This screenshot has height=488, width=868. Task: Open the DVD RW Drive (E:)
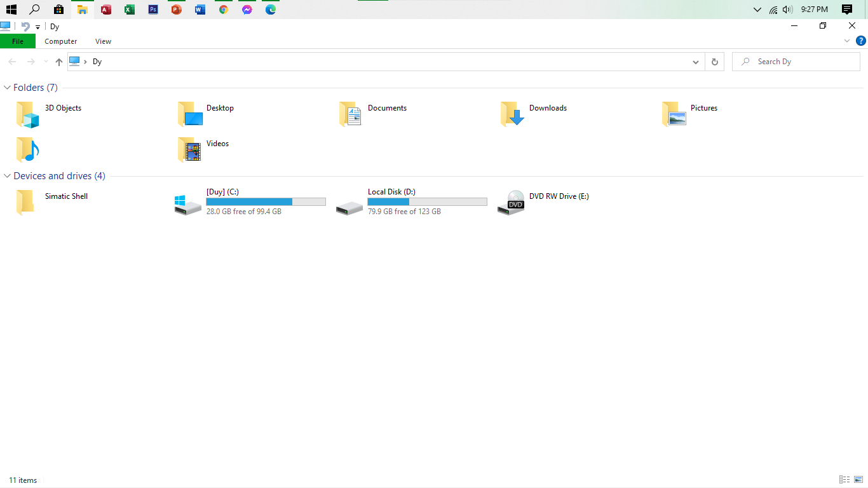coord(558,196)
